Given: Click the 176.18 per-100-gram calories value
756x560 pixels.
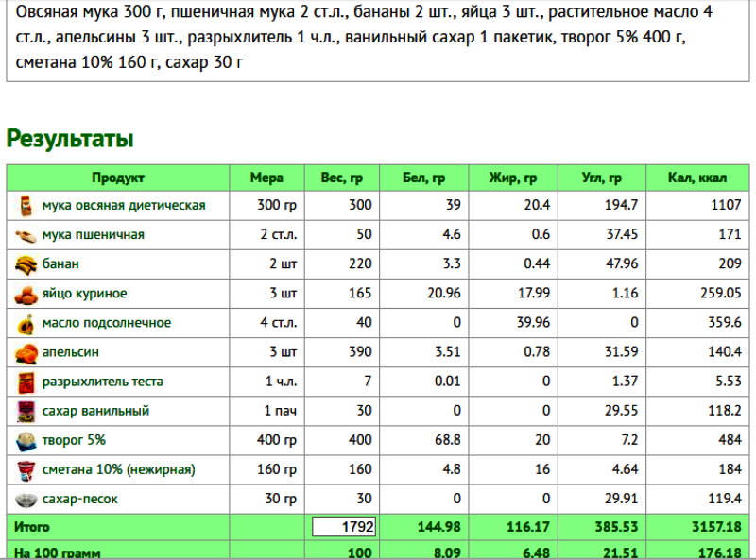Looking at the screenshot, I should coord(719,552).
